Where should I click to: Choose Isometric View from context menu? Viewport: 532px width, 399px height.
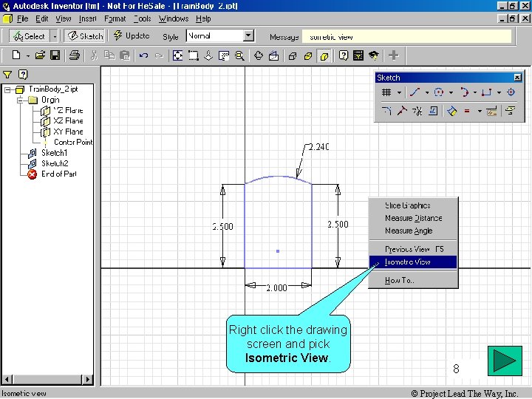point(413,262)
